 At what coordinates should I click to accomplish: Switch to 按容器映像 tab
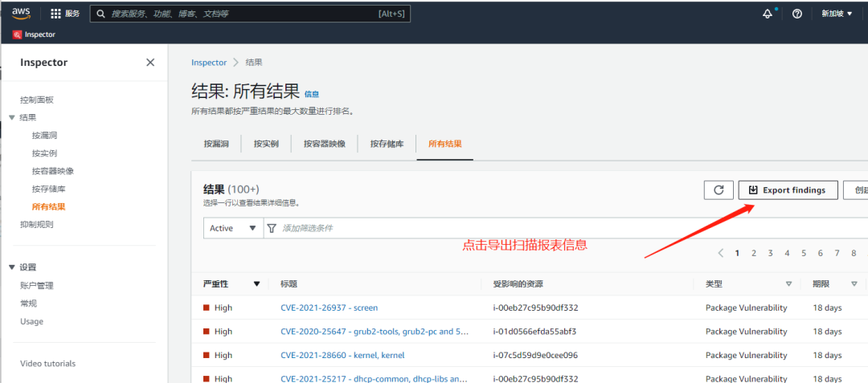click(x=325, y=144)
